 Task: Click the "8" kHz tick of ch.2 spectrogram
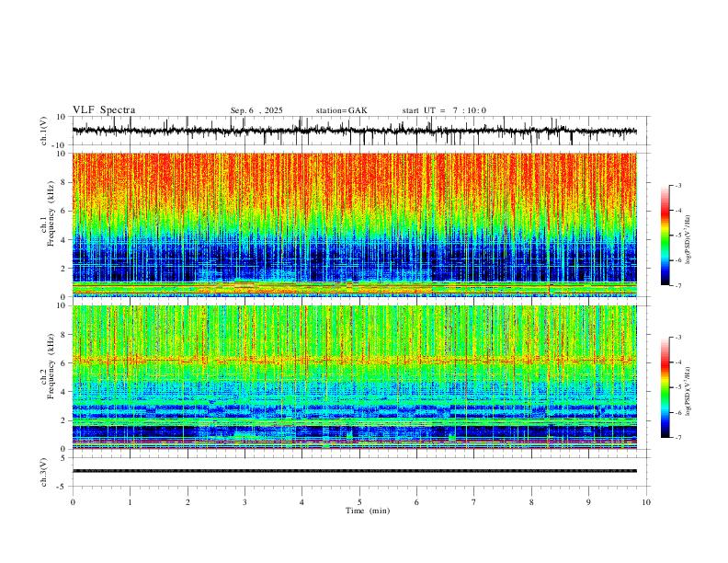(x=64, y=335)
